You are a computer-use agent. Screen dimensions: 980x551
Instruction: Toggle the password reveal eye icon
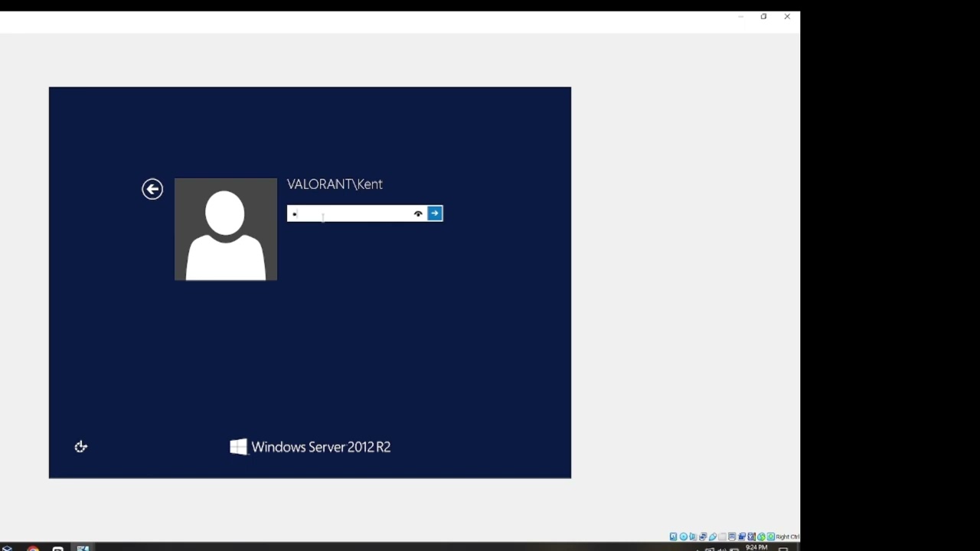(x=418, y=214)
